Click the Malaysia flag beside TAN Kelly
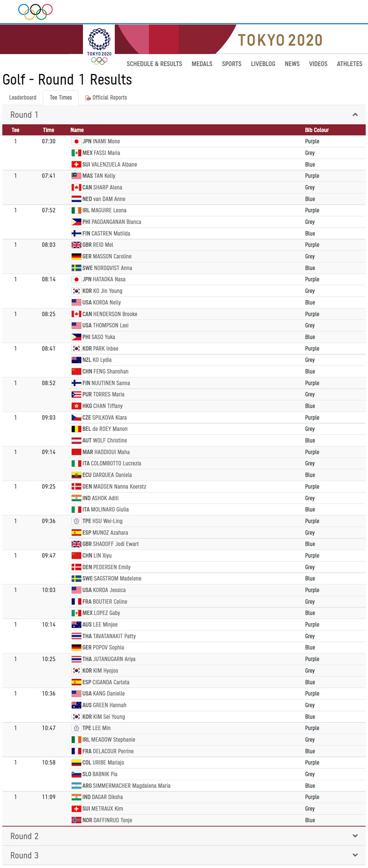The image size is (368, 868). (76, 176)
